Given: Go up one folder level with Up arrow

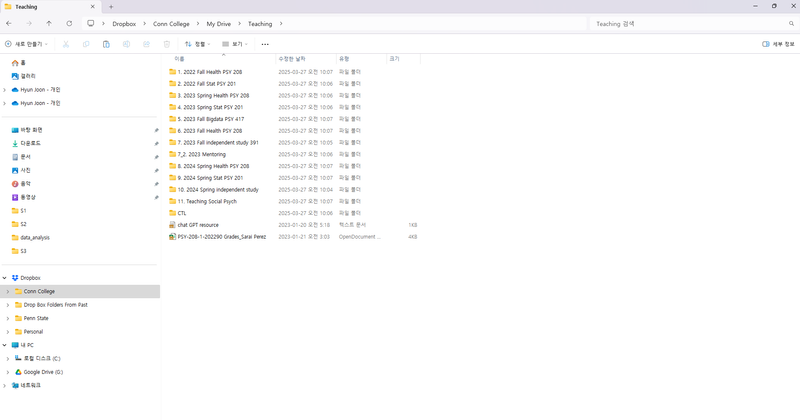Looking at the screenshot, I should [x=49, y=23].
